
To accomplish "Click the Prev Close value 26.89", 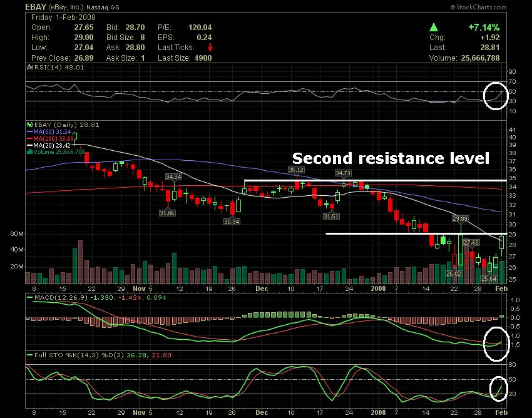I will coord(84,58).
